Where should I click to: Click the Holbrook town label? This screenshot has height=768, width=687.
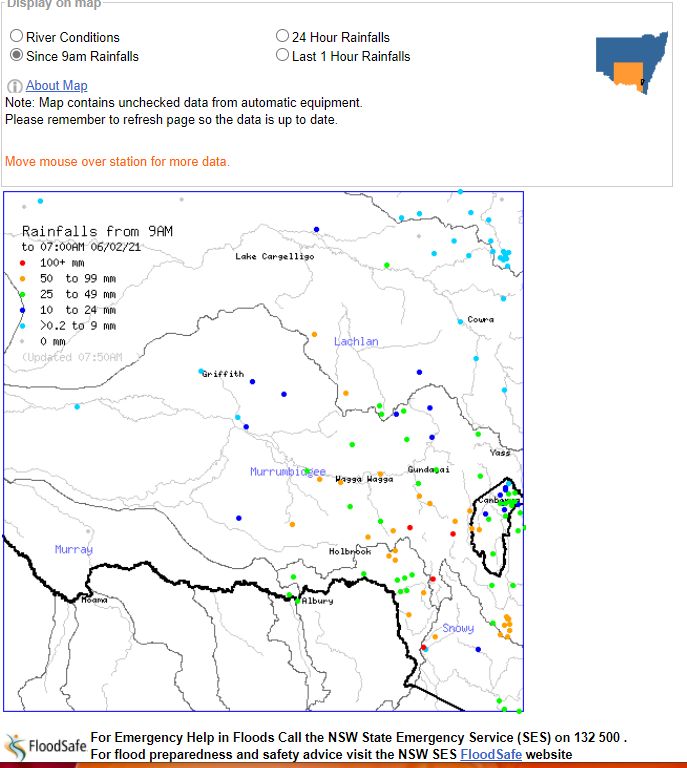(350, 552)
